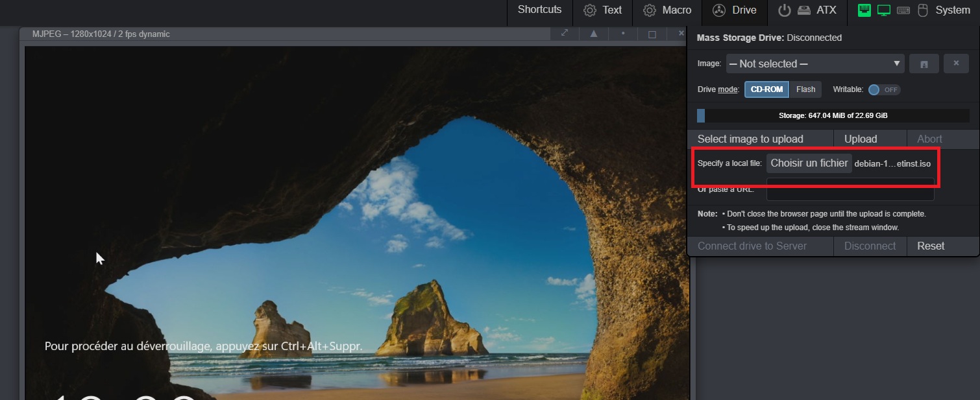This screenshot has width=980, height=400.
Task: Click the grey keyboard status indicator icon
Action: pos(903,10)
